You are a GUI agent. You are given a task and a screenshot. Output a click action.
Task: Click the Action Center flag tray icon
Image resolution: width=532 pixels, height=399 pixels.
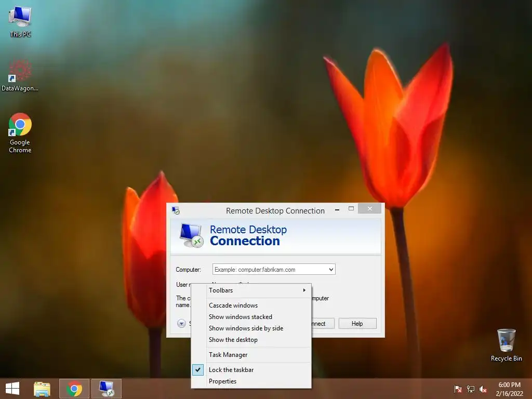[458, 389]
